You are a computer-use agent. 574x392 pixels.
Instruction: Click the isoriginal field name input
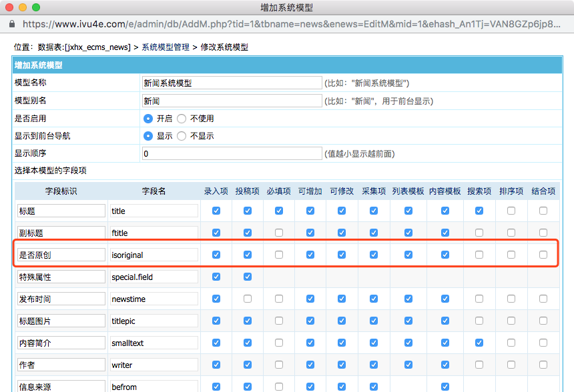(154, 255)
